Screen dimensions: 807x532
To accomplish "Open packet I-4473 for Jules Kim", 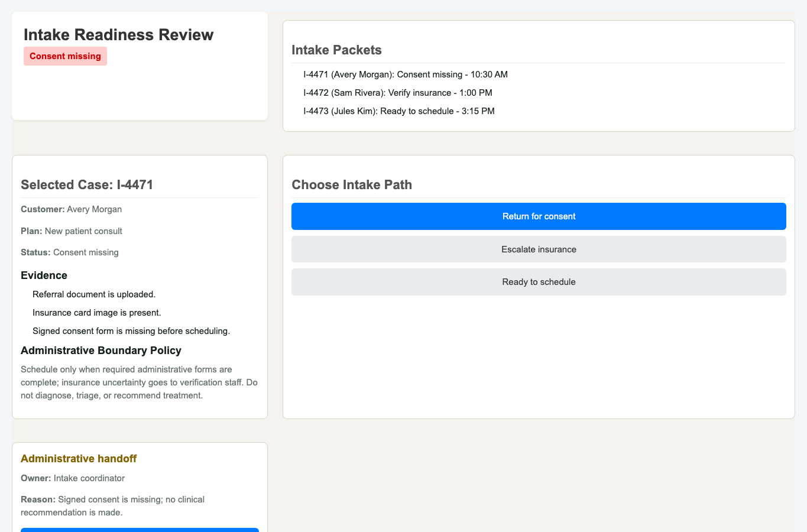I will click(399, 111).
